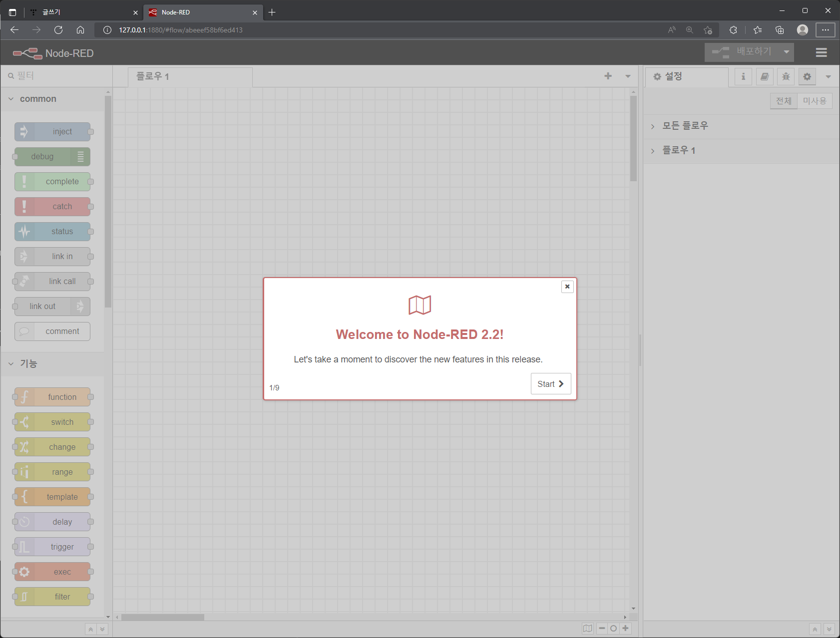Choose the link call node
Screen dimensions: 840x638
(x=52, y=282)
